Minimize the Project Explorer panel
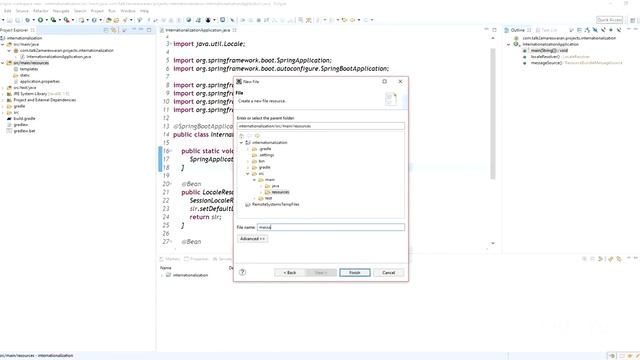Viewport: 640px width, 360px height. click(141, 30)
